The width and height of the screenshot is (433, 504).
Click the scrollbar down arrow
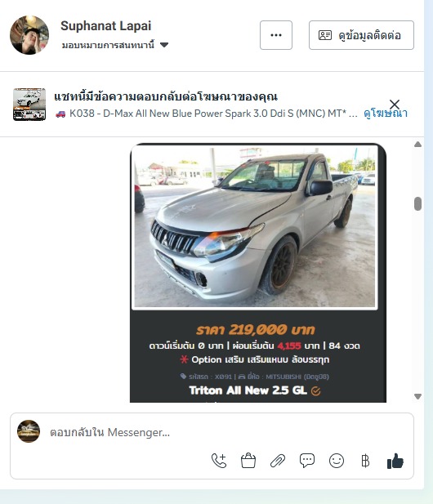(417, 396)
